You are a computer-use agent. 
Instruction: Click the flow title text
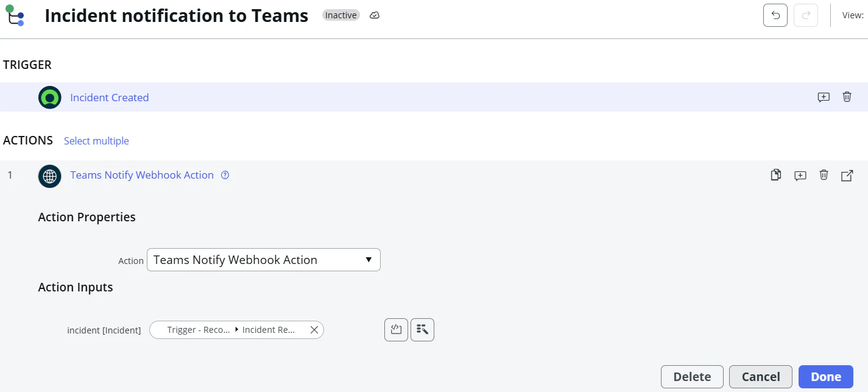[x=177, y=15]
